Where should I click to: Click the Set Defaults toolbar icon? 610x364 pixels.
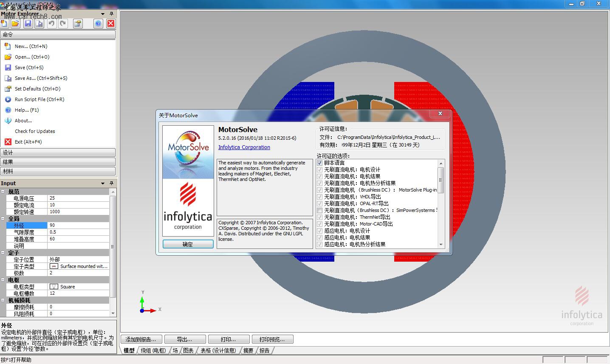coord(78,23)
